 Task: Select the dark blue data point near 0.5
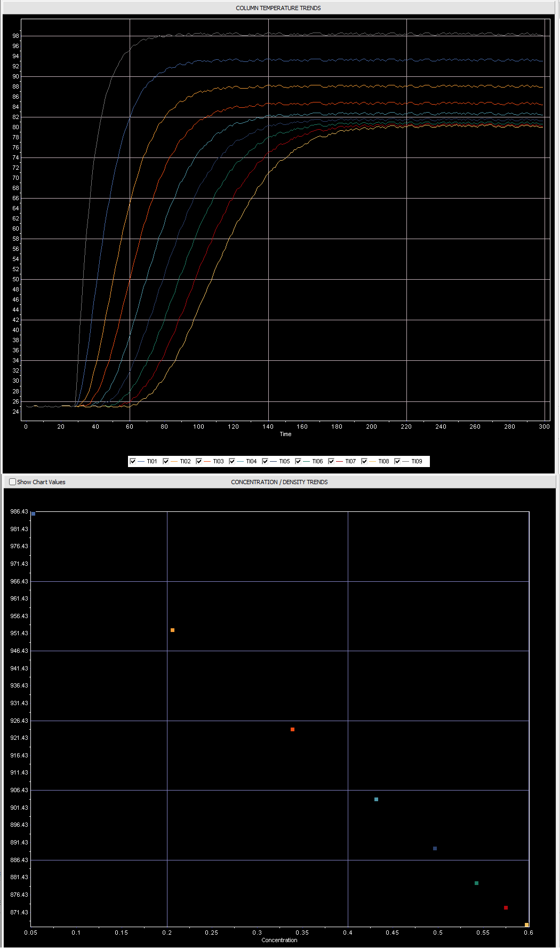tap(435, 849)
